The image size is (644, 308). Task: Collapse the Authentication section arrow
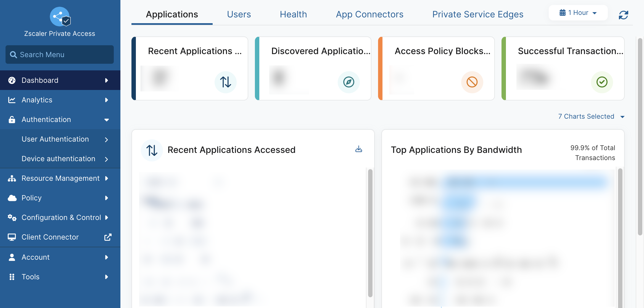107,120
